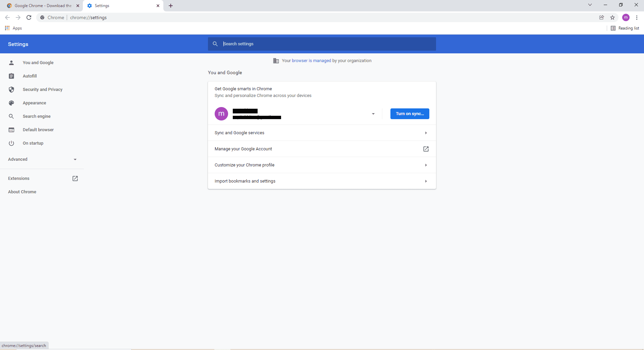
Task: Click Manage your Google Account external icon
Action: (426, 149)
